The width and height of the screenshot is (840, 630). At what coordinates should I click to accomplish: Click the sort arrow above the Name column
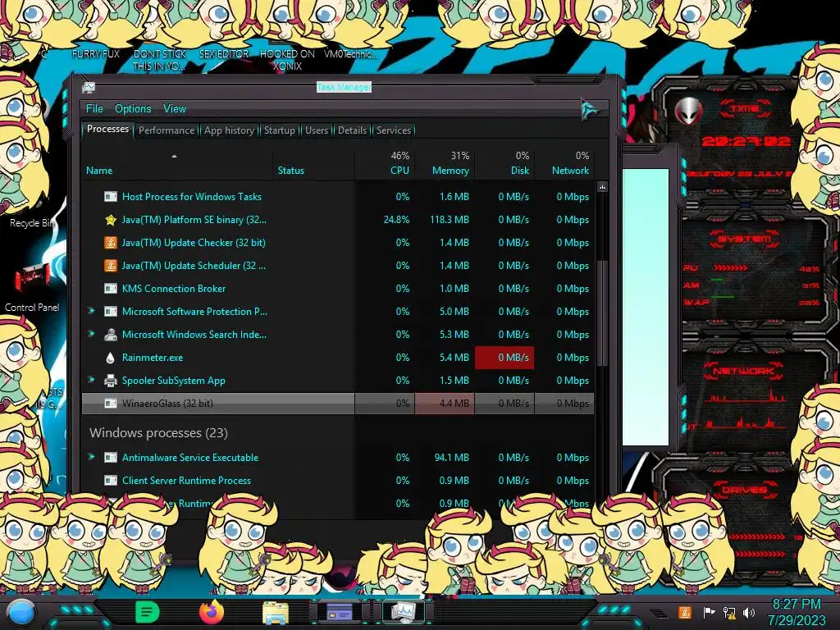tap(174, 156)
